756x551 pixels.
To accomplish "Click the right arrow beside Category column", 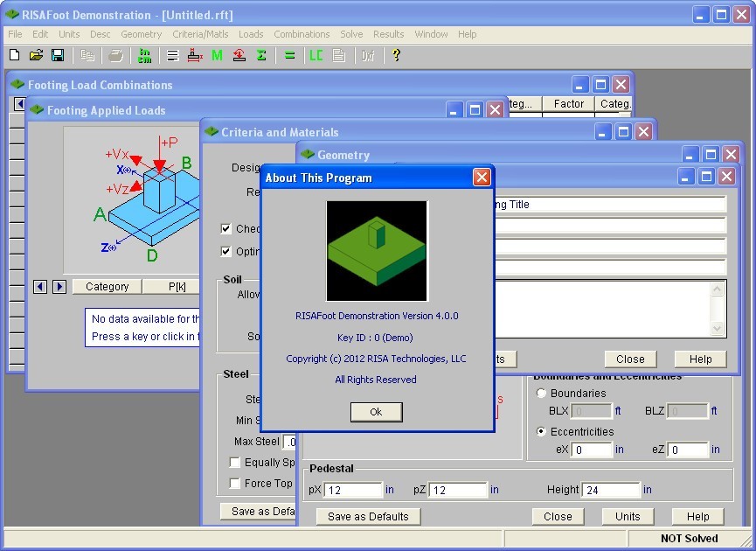I will click(59, 287).
